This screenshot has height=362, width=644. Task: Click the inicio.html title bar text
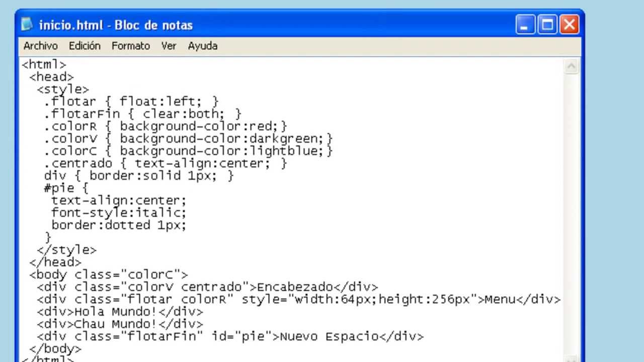116,25
